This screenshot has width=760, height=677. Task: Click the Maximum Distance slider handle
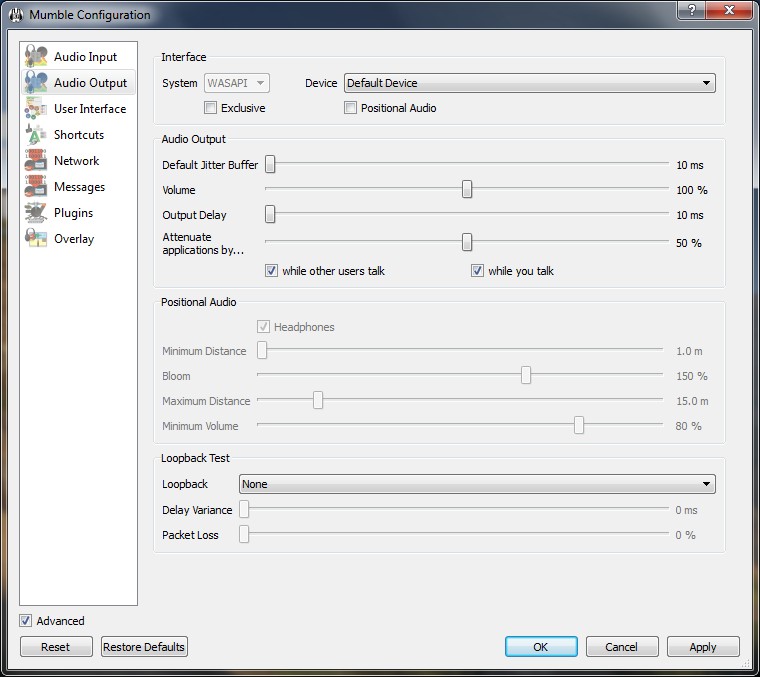pyautogui.click(x=318, y=400)
